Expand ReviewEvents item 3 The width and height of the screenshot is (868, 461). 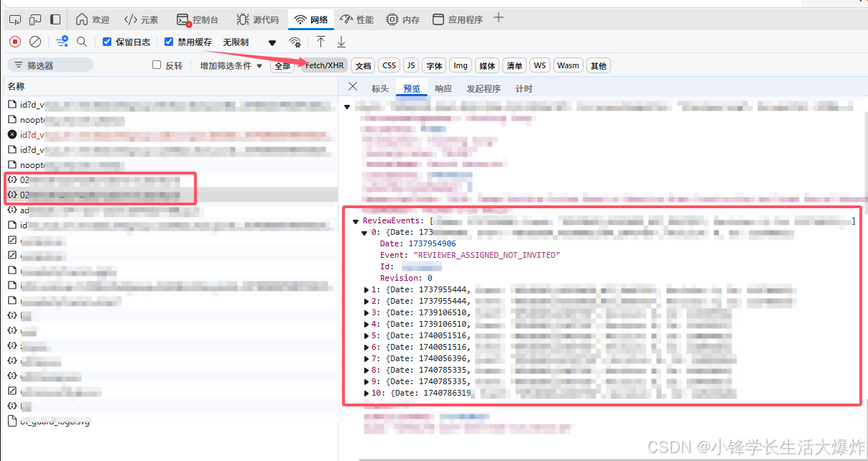[366, 312]
